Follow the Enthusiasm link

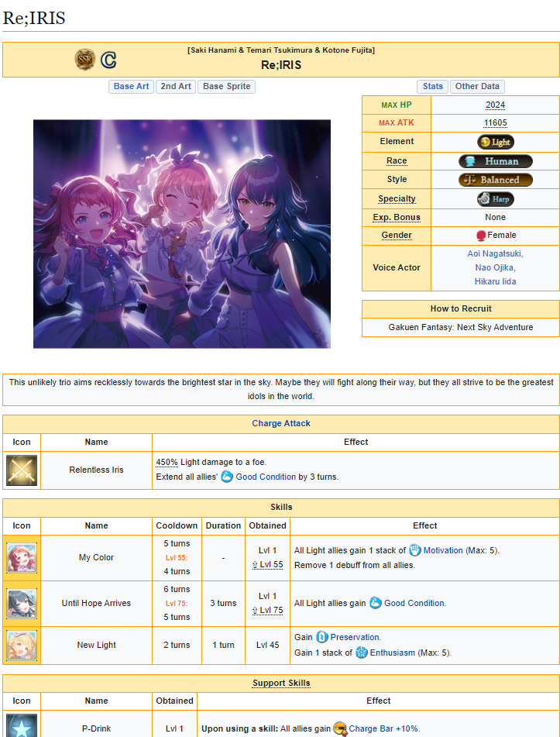tap(392, 653)
